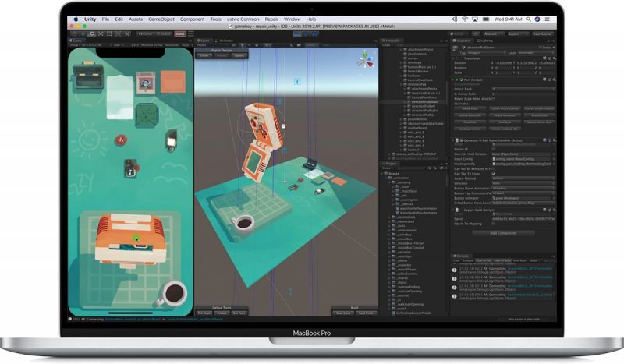Click the Collapse button in Console

click(468, 261)
